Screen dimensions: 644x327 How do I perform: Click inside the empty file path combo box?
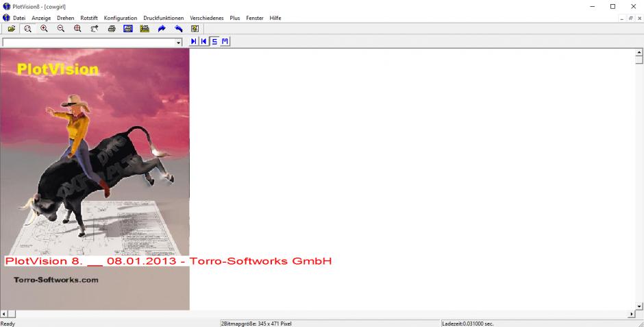click(x=88, y=43)
